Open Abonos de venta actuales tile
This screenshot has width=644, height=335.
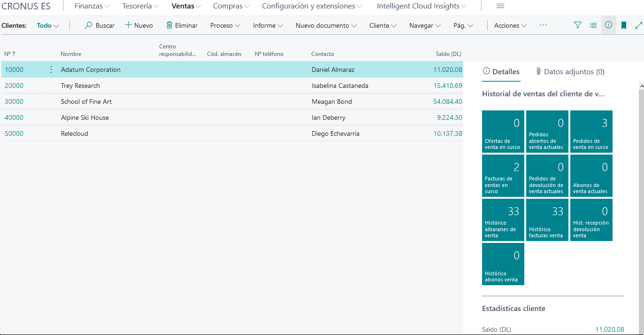pos(591,176)
